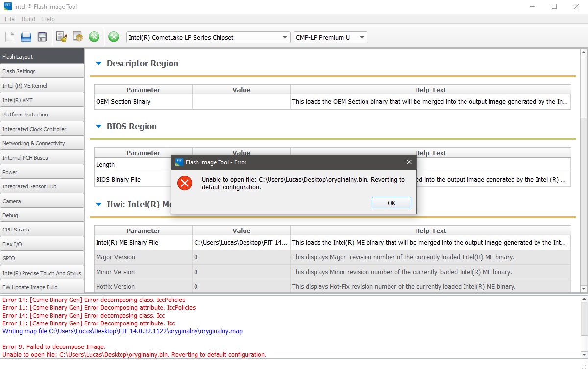Image resolution: width=588 pixels, height=369 pixels.
Task: Open the Build menu
Action: point(28,19)
